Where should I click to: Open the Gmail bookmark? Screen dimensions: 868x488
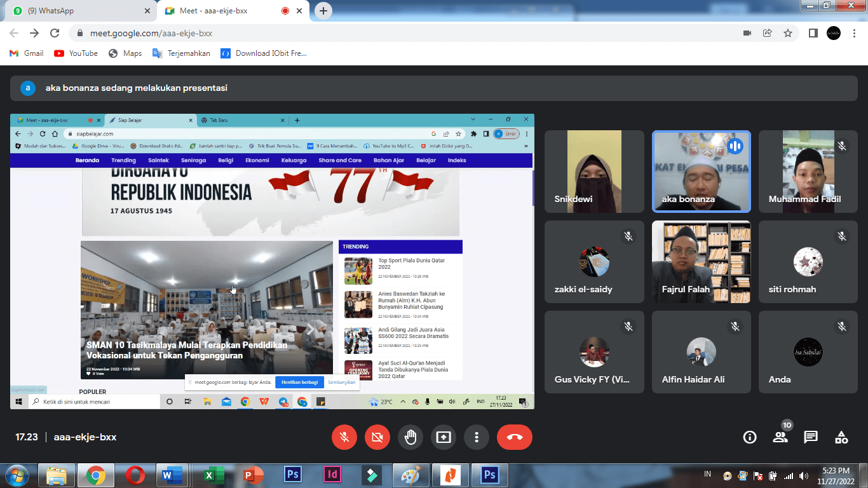pos(27,53)
